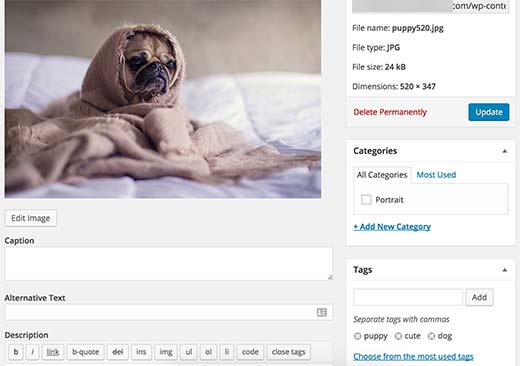Click the pug image preview
520x366 pixels.
point(163,99)
